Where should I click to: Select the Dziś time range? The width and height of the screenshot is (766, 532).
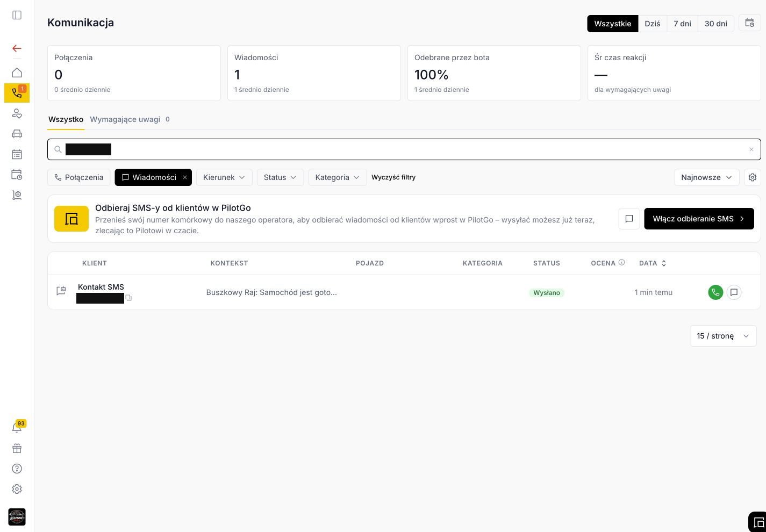(x=653, y=24)
